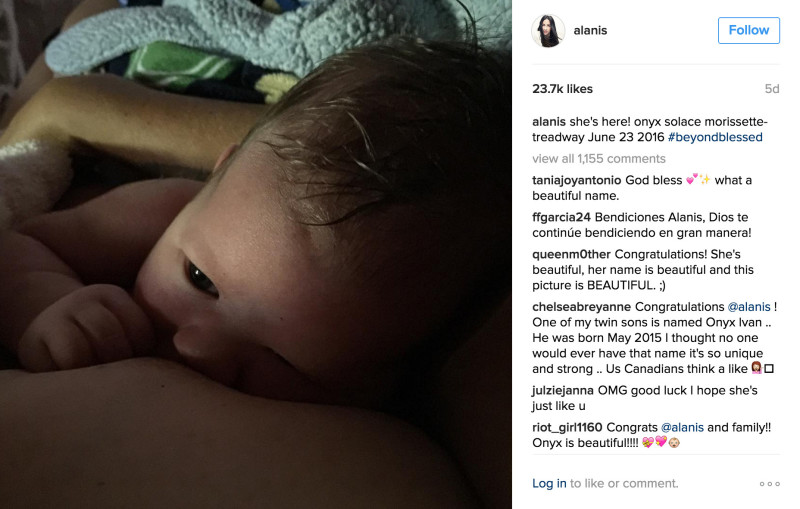Open the #beyondblessed hashtag

[x=715, y=137]
